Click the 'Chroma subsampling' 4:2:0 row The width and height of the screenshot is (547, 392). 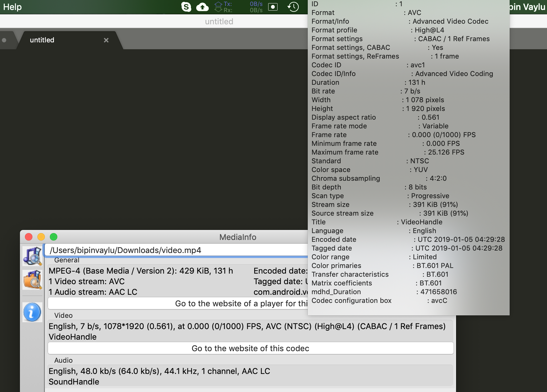(379, 179)
